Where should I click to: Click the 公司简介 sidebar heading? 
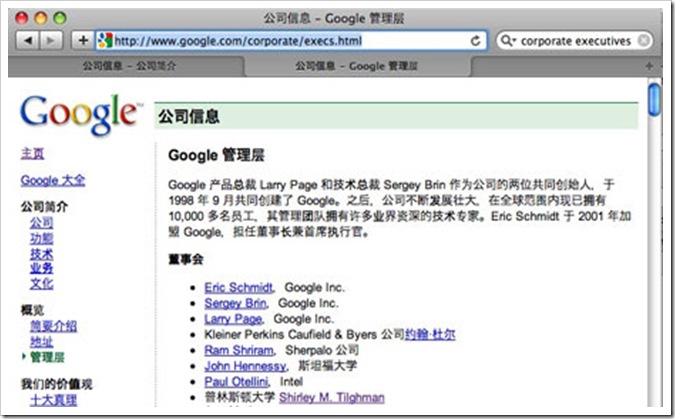(x=44, y=207)
